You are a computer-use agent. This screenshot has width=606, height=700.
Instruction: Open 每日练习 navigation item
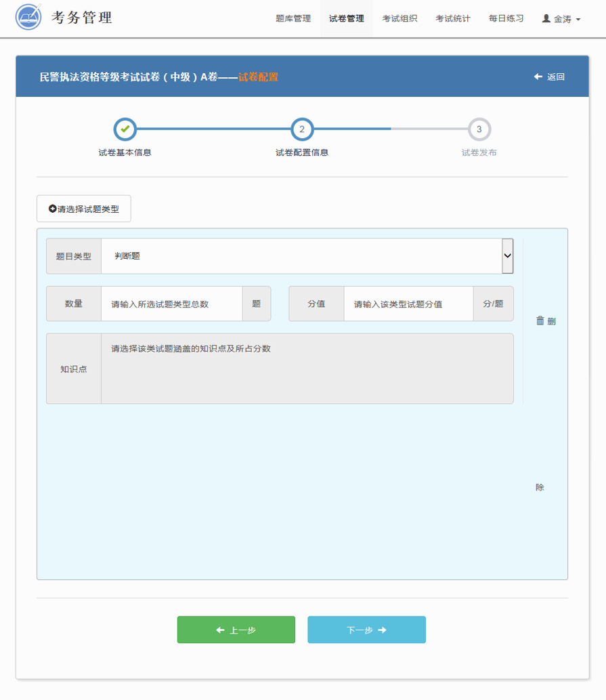tap(506, 19)
